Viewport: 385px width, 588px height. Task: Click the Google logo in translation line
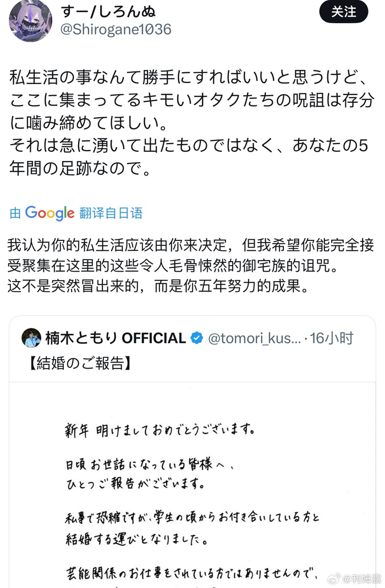pyautogui.click(x=50, y=213)
